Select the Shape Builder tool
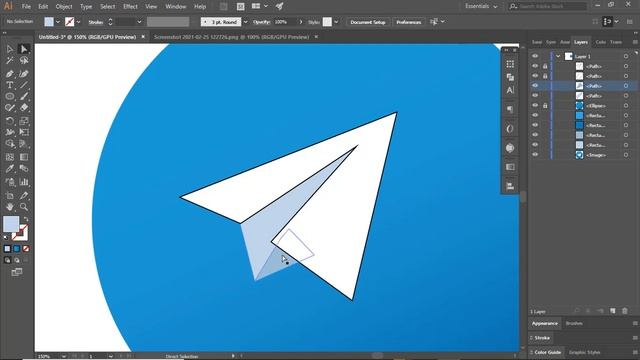This screenshot has height=360, width=640. pos(10,144)
